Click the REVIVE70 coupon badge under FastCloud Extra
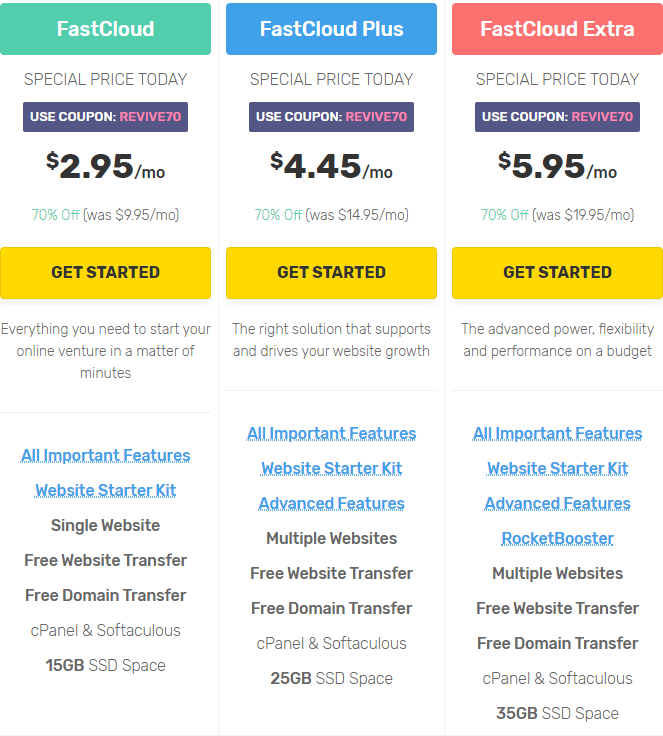663x736 pixels. [x=557, y=117]
